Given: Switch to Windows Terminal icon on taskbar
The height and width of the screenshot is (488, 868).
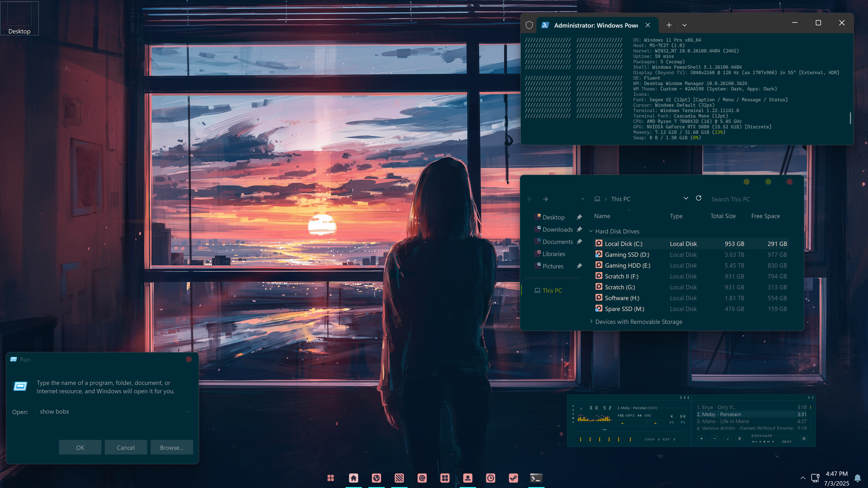Looking at the screenshot, I should click(x=536, y=478).
